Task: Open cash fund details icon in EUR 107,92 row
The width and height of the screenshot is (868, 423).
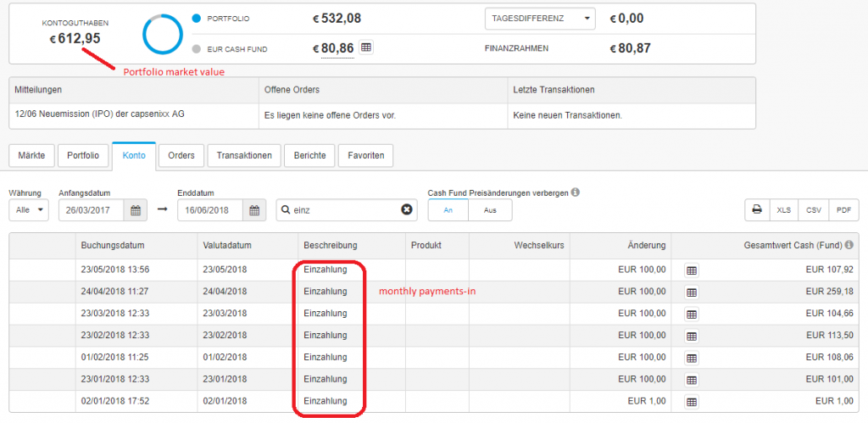Action: point(691,270)
